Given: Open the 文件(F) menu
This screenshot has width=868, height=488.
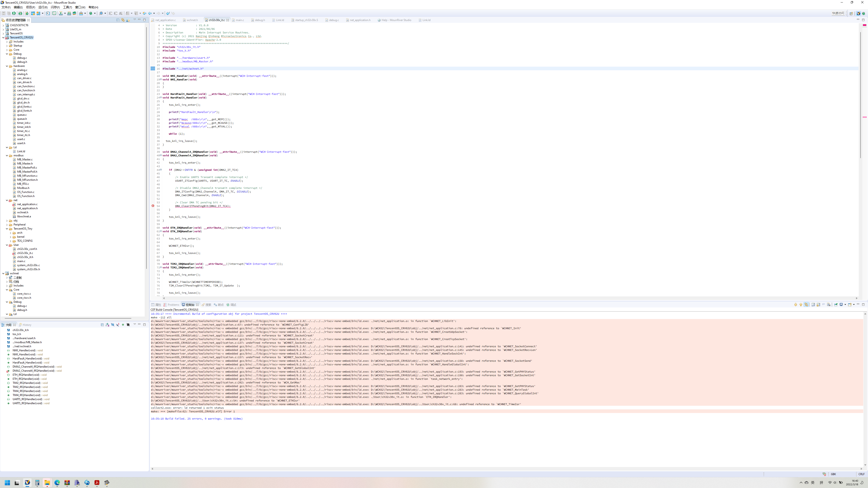Looking at the screenshot, I should point(6,7).
